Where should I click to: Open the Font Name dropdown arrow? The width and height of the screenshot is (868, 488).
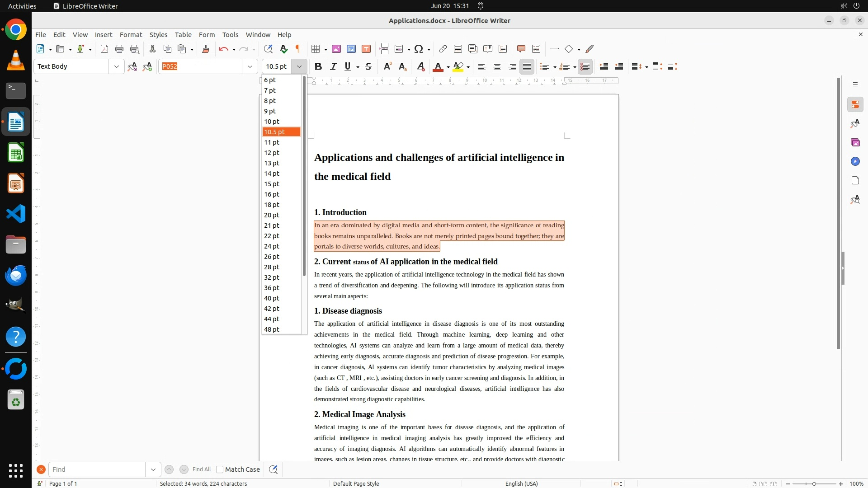[250, 66]
